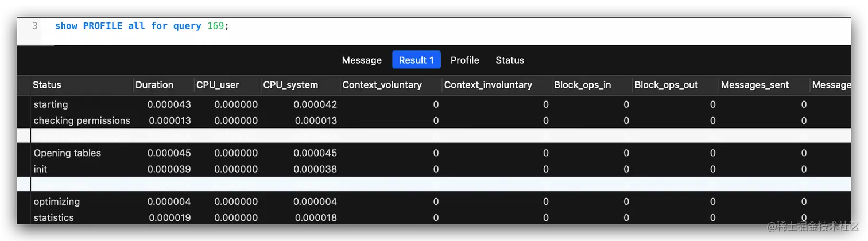Click CPU_user 0.000000 for Opening tables
The height and width of the screenshot is (241, 868).
(x=236, y=153)
